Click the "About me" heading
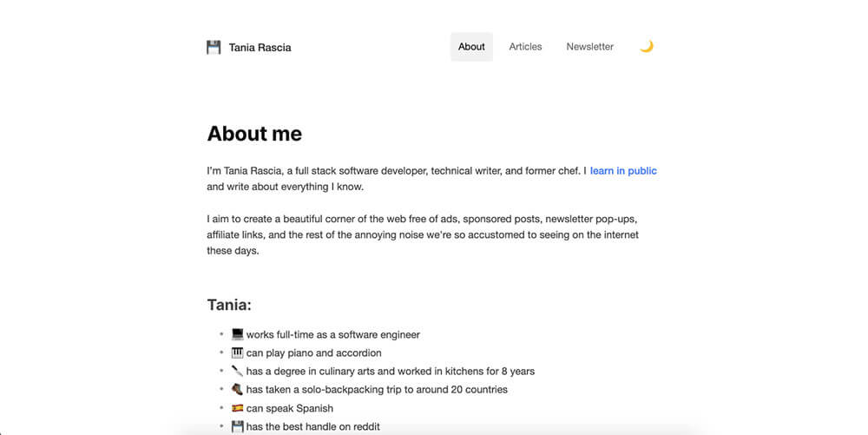868x435 pixels. (254, 134)
